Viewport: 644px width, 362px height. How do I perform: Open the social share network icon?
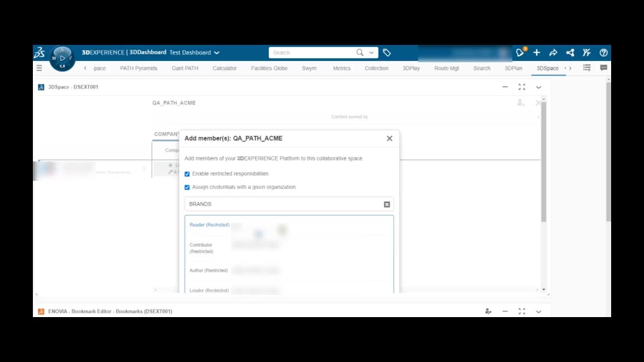pyautogui.click(x=570, y=52)
